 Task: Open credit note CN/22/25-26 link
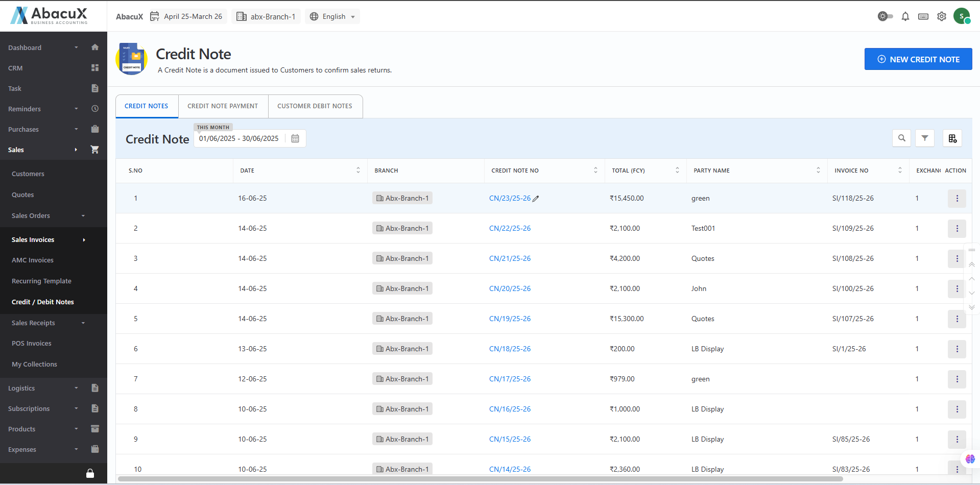tap(510, 229)
